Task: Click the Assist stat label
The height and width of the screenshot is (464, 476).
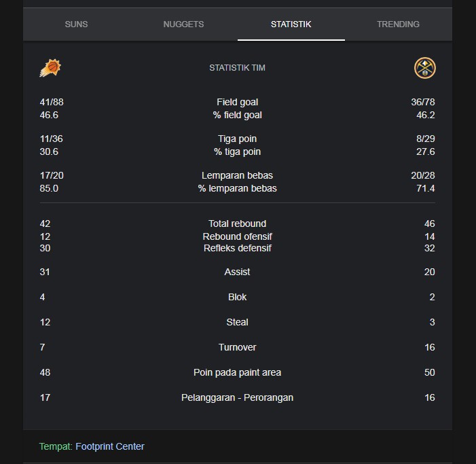Action: [x=238, y=272]
